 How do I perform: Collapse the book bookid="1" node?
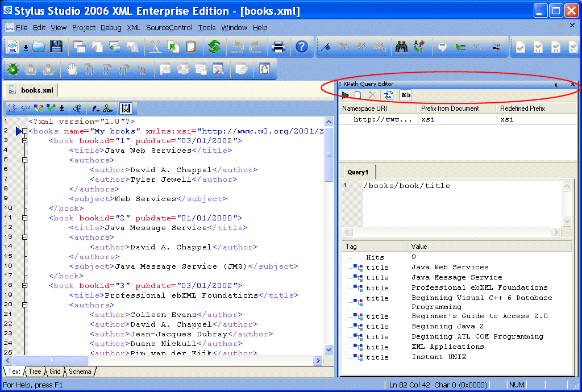[x=24, y=141]
